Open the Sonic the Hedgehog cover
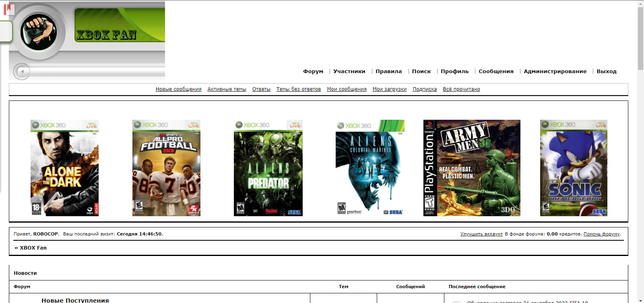Viewport: 644px width, 303px height. (x=574, y=168)
